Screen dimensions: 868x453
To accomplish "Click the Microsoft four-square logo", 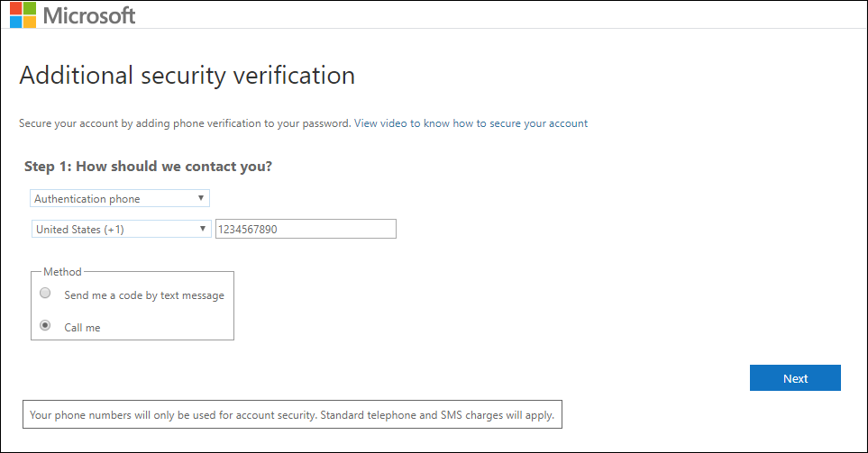I will [x=23, y=15].
